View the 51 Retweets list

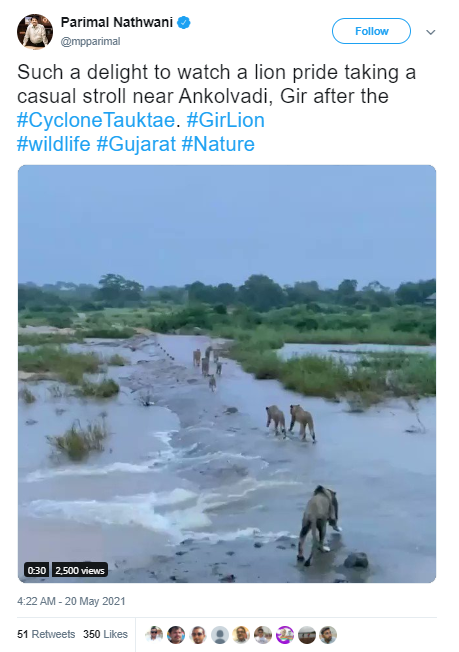tap(46, 634)
